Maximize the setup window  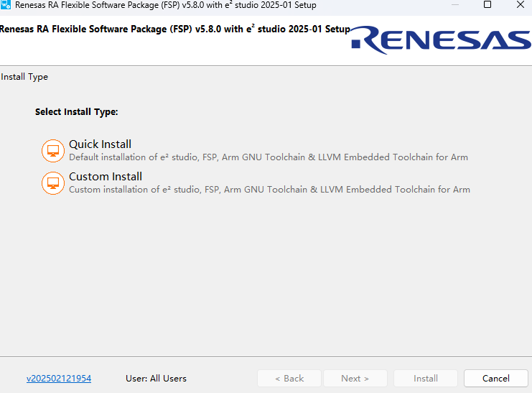click(x=487, y=5)
